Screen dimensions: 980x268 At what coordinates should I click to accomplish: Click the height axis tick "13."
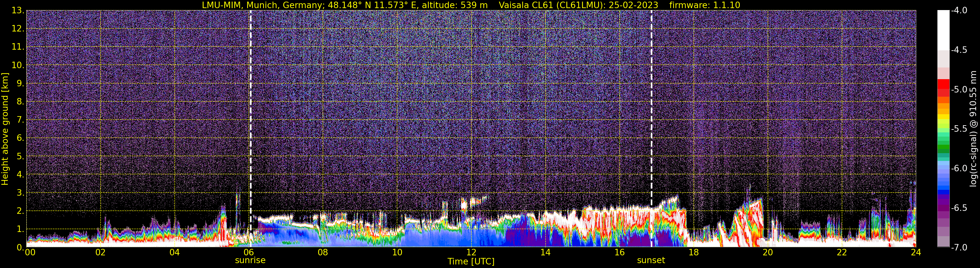18,11
